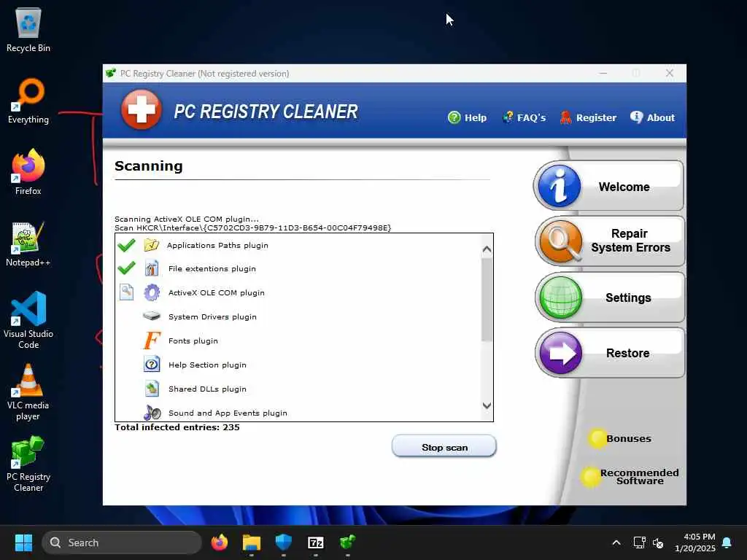Click the Applications Paths plugin folder icon
Viewport: 747px width, 560px height.
(152, 245)
